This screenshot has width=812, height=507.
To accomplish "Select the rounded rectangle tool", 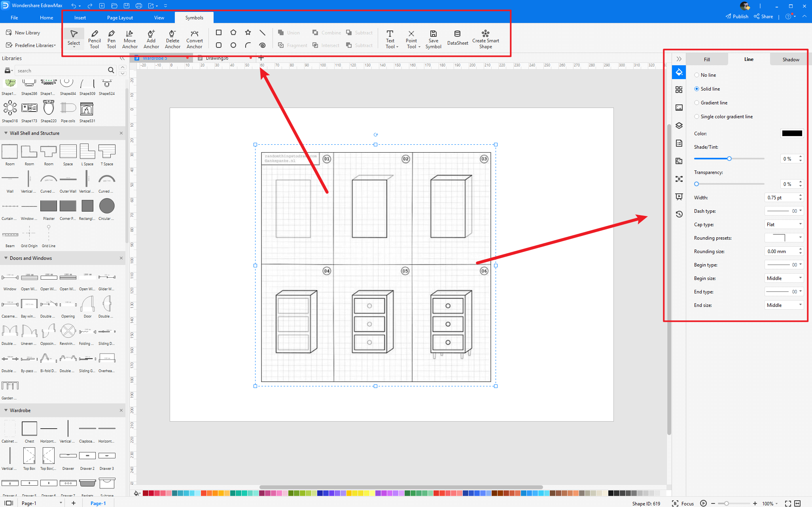I will point(219,45).
